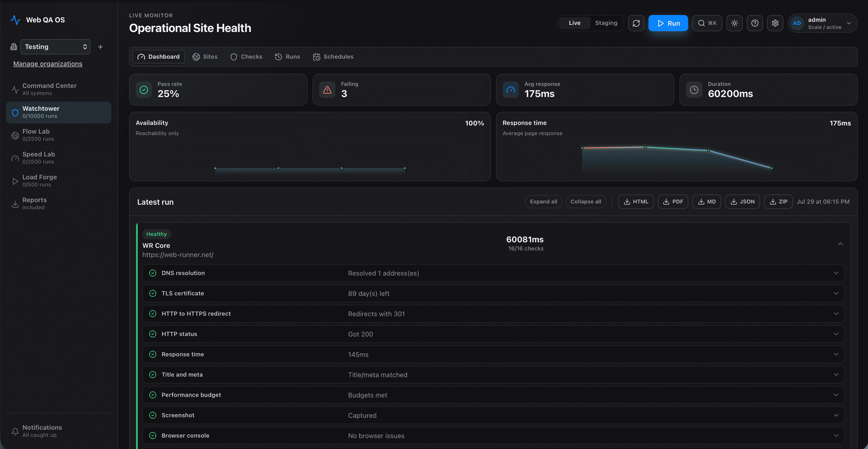Click the DNS resolution passed check icon
868x449 pixels.
[x=153, y=273]
